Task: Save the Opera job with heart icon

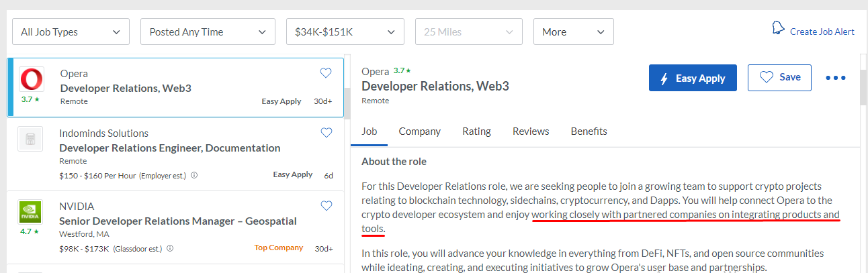Action: coord(326,73)
